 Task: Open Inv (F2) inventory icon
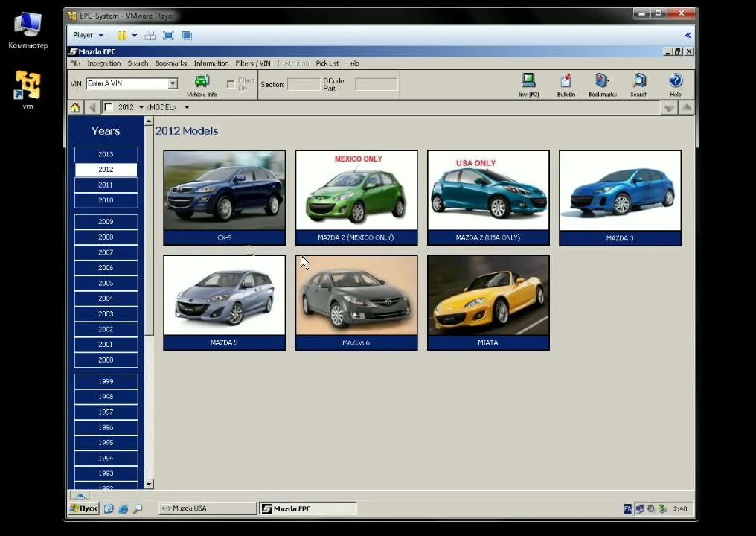coord(528,86)
